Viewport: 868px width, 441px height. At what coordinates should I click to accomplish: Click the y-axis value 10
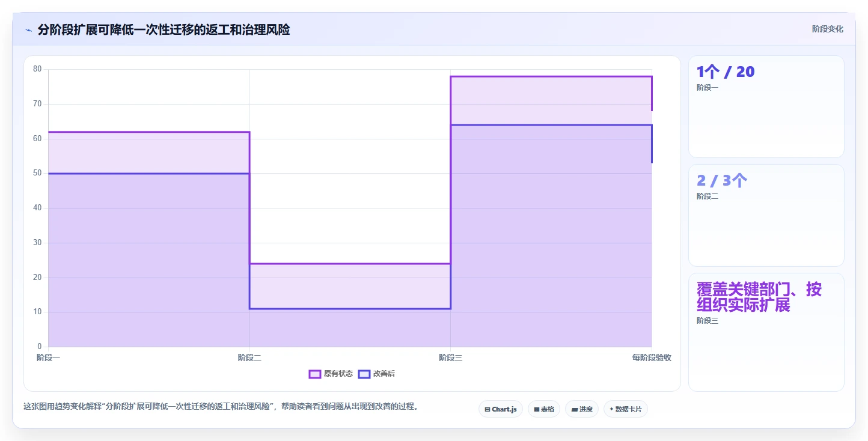pos(37,312)
